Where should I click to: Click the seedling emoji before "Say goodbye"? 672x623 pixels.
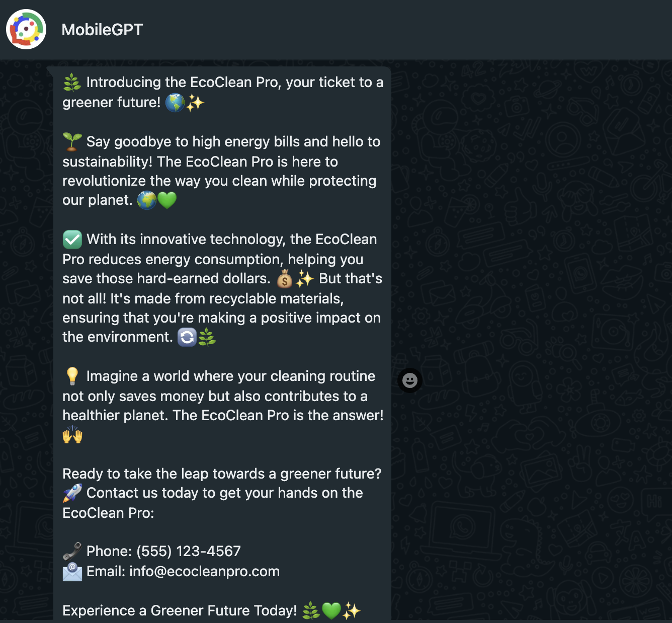pos(72,142)
